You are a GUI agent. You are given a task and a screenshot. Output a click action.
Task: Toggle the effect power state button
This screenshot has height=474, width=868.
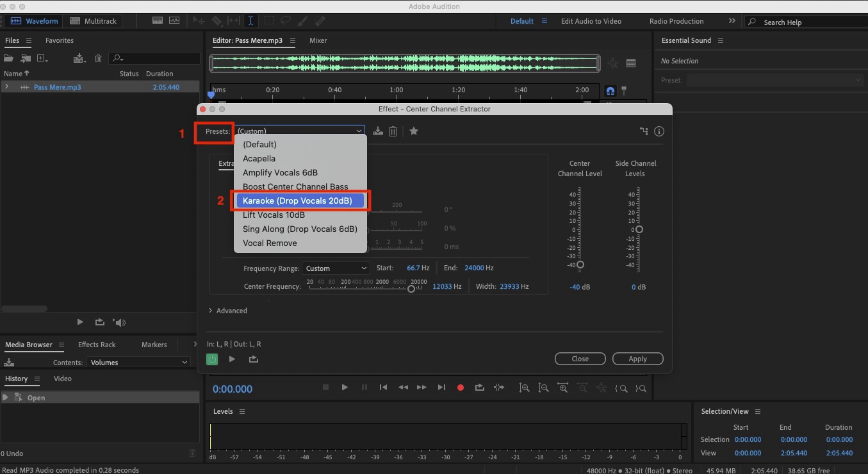212,359
